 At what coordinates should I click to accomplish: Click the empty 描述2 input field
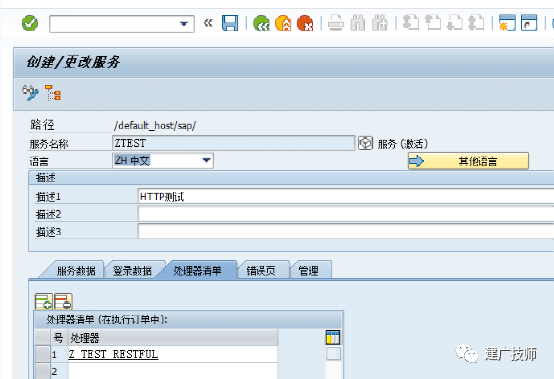[346, 214]
